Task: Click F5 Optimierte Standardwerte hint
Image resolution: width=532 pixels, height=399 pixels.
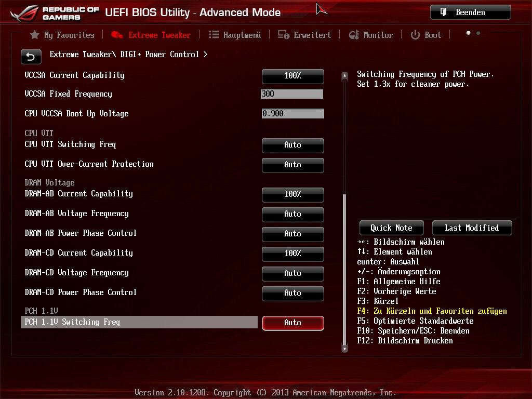Action: tap(415, 321)
